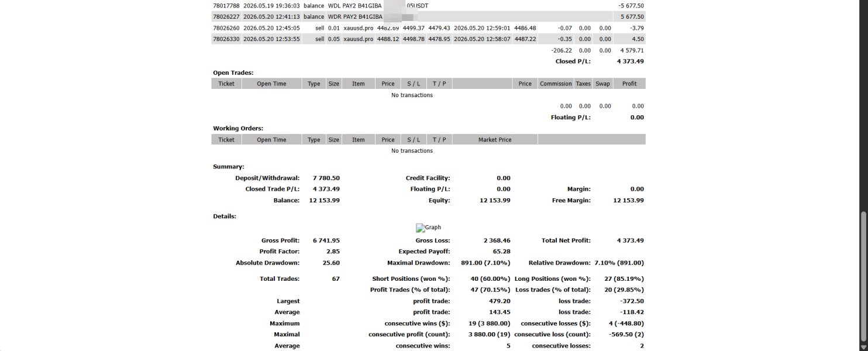Viewport: 868px width, 351px height.
Task: Click the Details section heading
Action: [225, 216]
